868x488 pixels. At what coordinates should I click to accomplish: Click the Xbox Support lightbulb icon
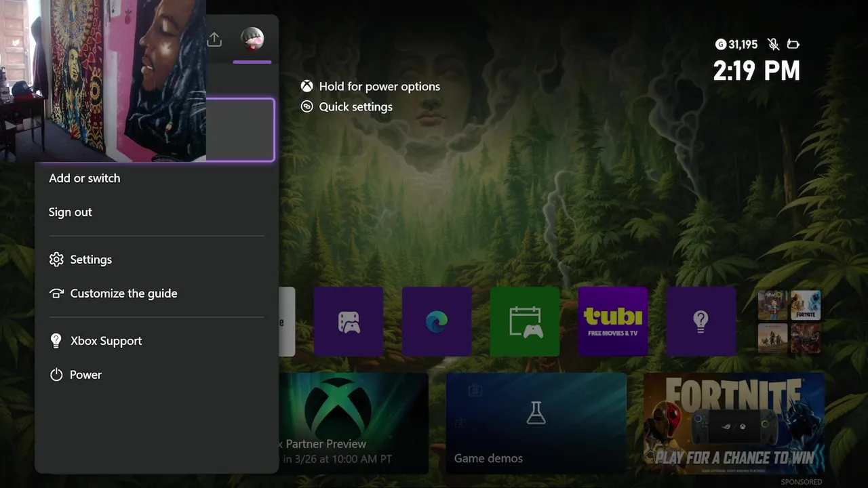click(56, 341)
